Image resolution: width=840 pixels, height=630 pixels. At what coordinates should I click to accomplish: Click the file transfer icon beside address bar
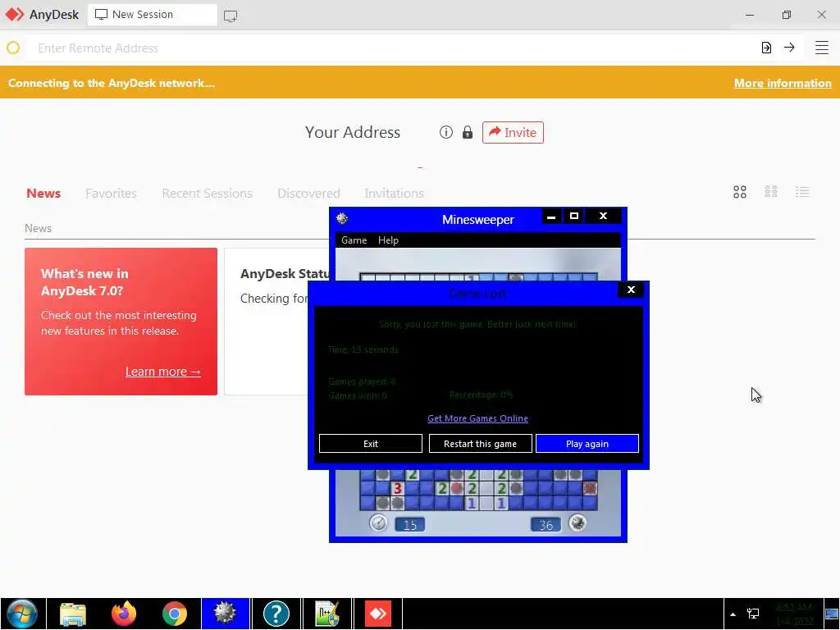[x=767, y=48]
